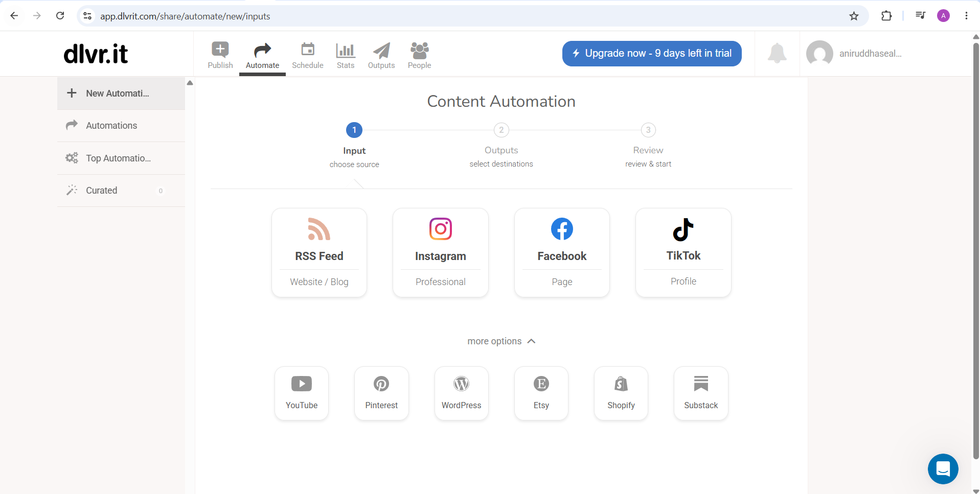Open the user profile avatar
Image resolution: width=980 pixels, height=494 pixels.
(819, 54)
